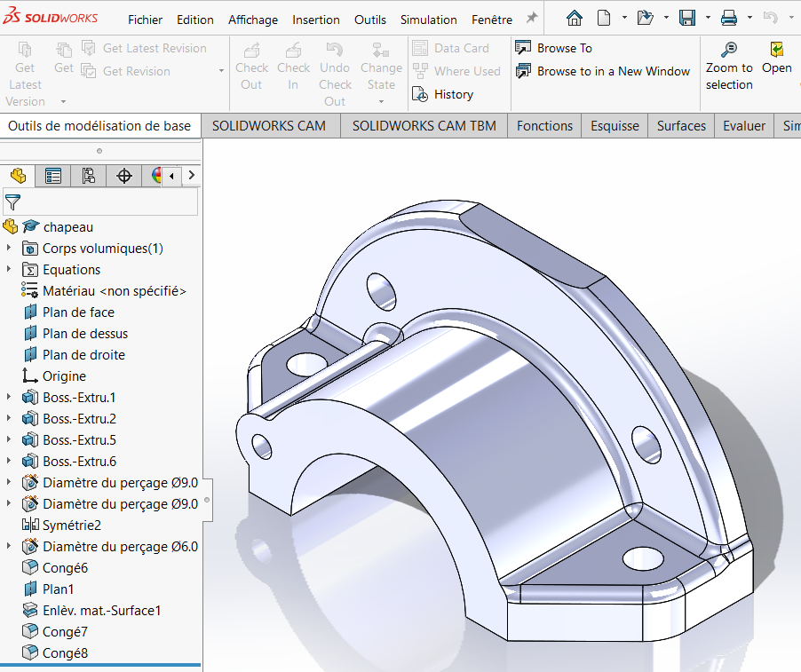Screen dimensions: 801x672
Task: Click the Home icon in the top toolbar
Action: click(575, 19)
